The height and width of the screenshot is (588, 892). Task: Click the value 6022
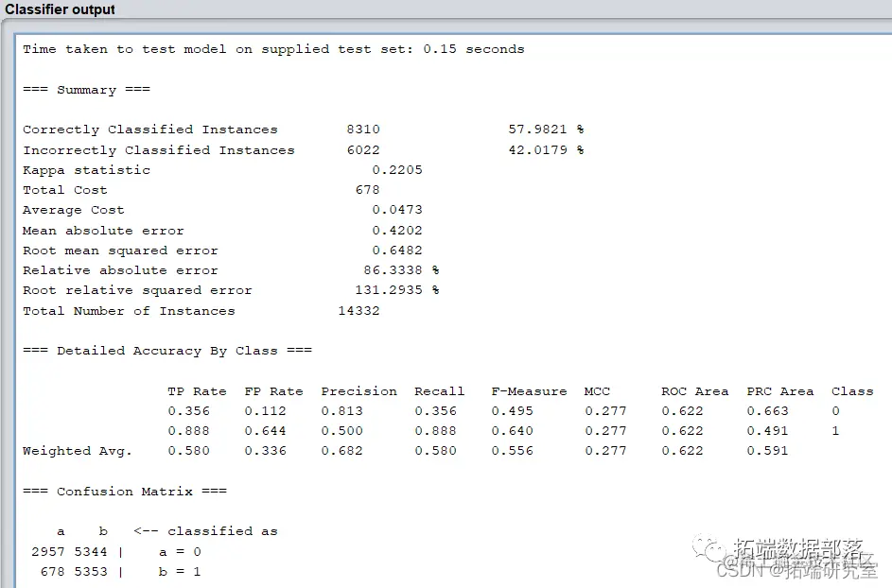point(363,150)
